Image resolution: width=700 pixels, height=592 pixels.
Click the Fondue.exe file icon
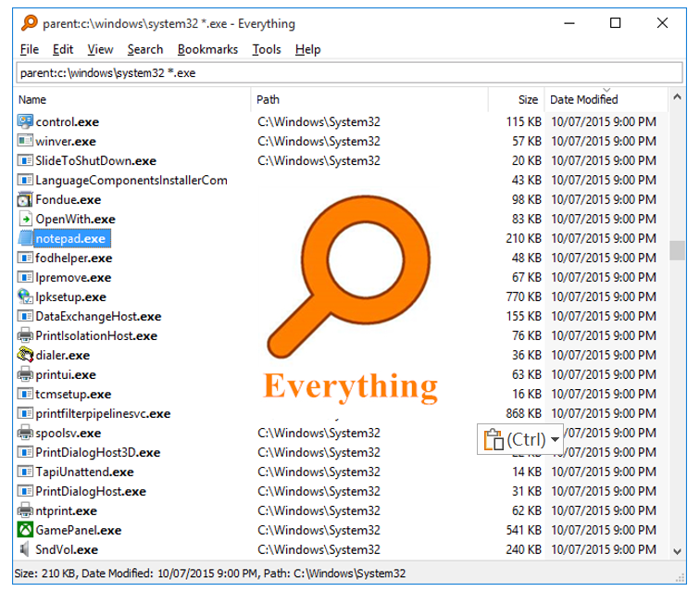tap(25, 199)
